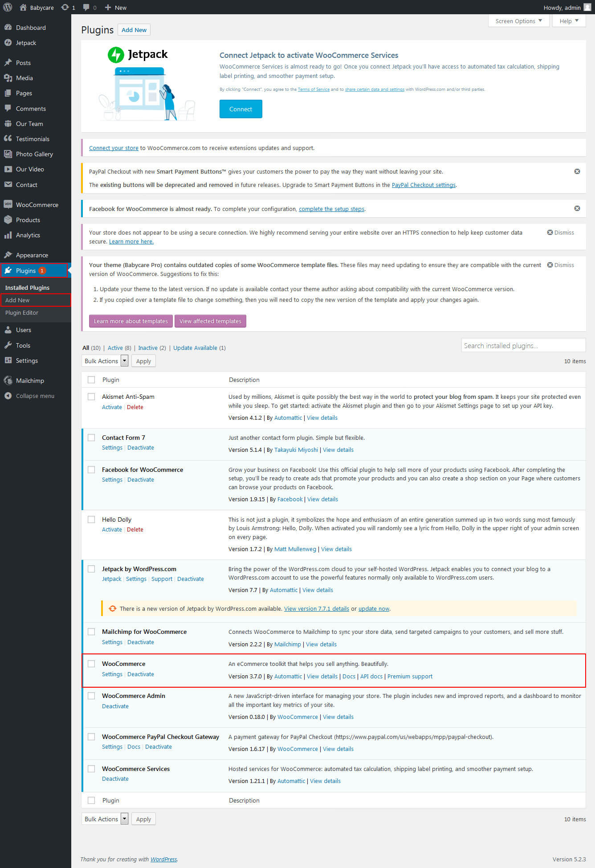Click the Pages icon in sidebar
The height and width of the screenshot is (868, 595).
[8, 93]
